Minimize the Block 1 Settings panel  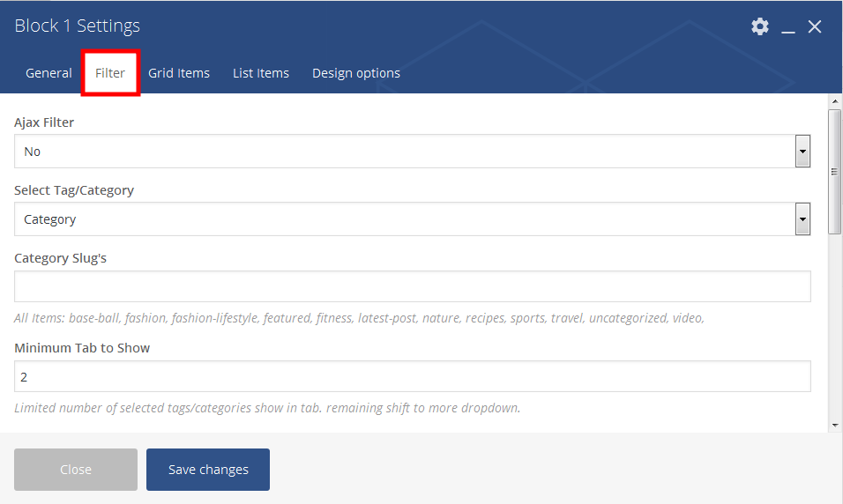[788, 27]
